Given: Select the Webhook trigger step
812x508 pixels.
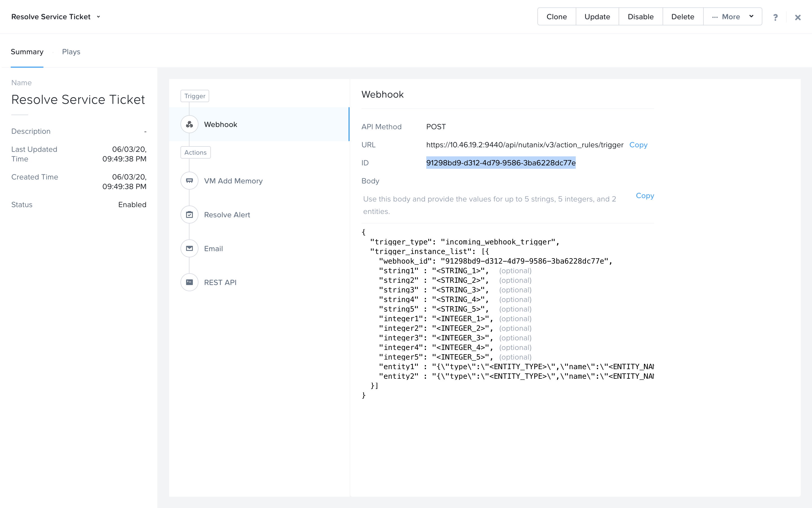Looking at the screenshot, I should click(259, 124).
